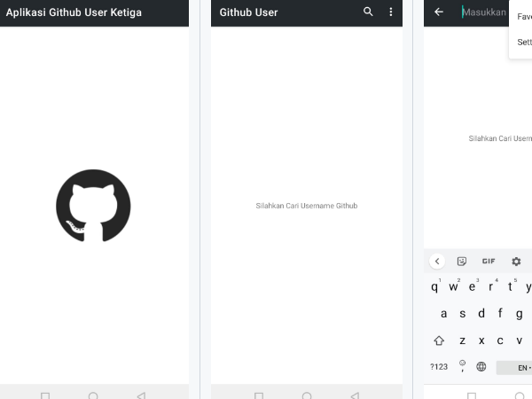This screenshot has width=532, height=399.
Task: Tap the s key on the keyboard
Action: pyautogui.click(x=463, y=314)
